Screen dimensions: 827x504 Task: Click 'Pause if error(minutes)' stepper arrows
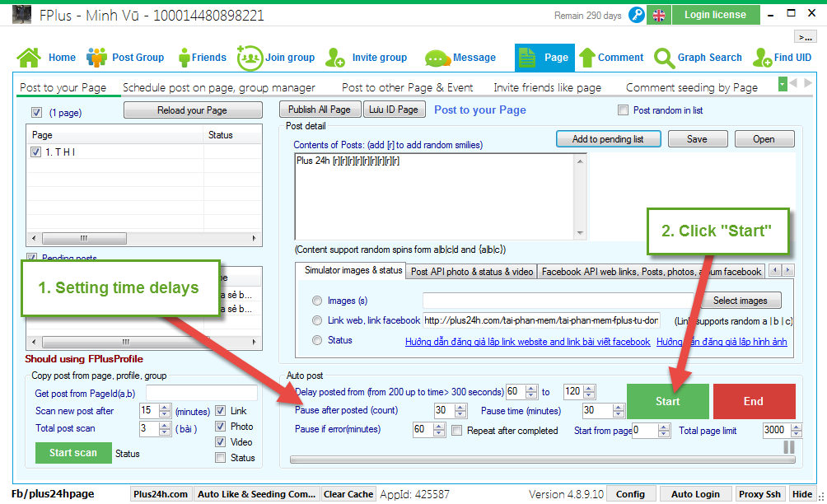[439, 430]
